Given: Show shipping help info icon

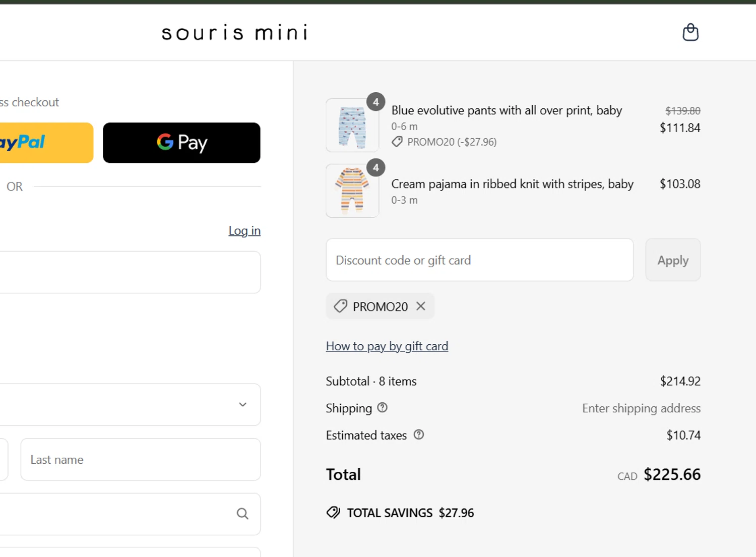Looking at the screenshot, I should (383, 407).
